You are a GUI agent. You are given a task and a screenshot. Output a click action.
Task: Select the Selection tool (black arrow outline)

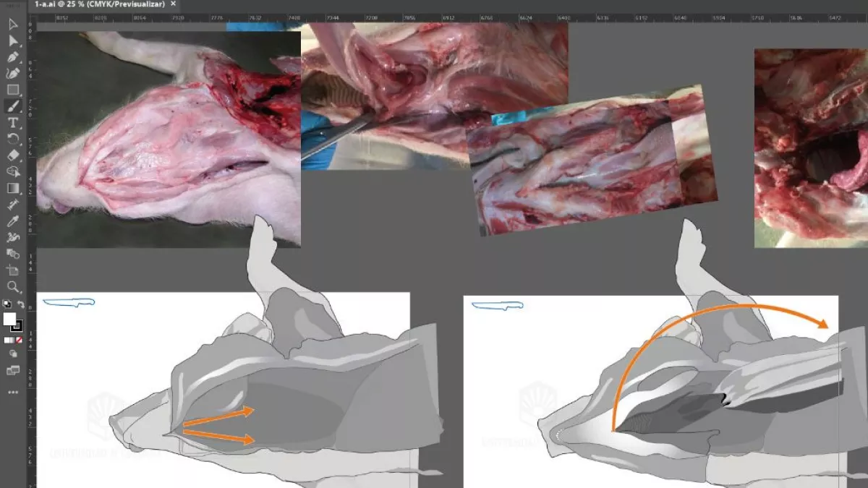tap(12, 24)
